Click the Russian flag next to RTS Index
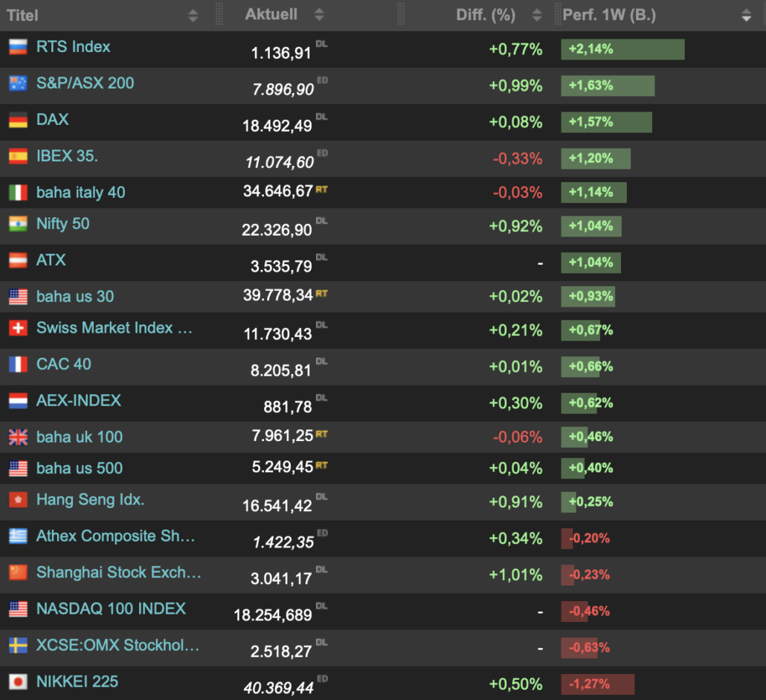The image size is (766, 700). [x=18, y=47]
